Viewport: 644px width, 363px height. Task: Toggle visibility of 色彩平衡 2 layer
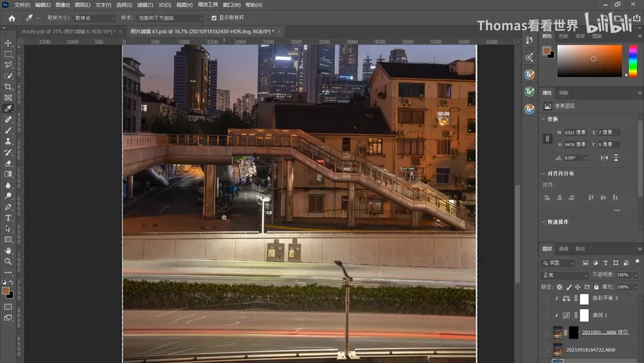(x=545, y=298)
